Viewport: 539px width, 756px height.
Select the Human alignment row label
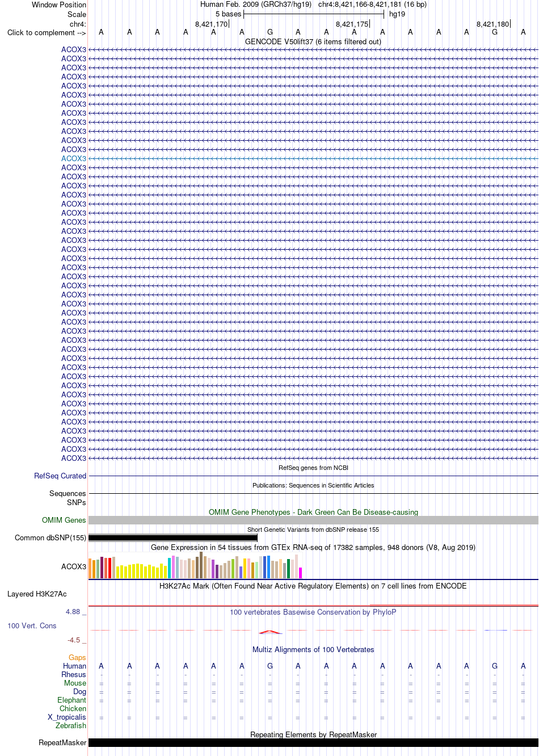(x=74, y=666)
